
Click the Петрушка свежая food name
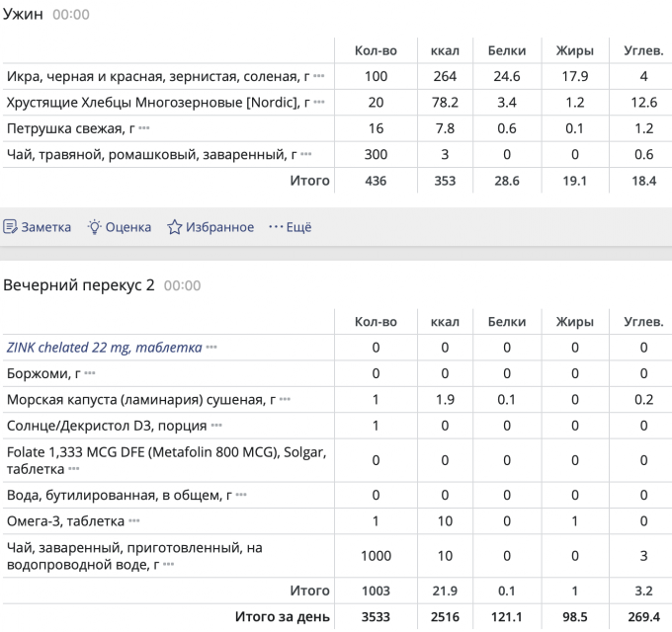tap(69, 128)
